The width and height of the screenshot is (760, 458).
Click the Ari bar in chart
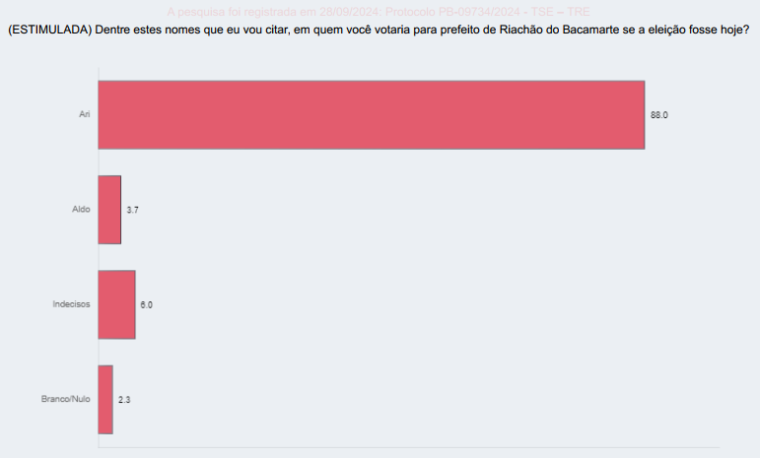pos(371,115)
